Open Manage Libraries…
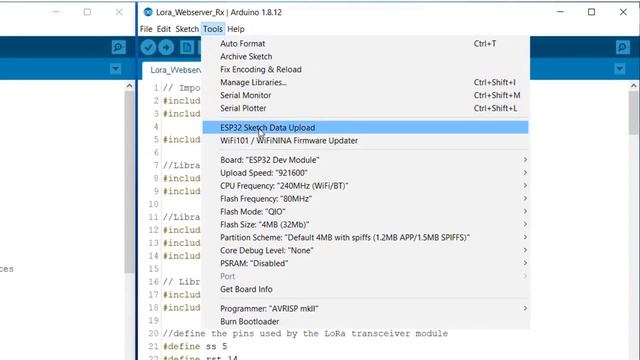The image size is (640, 360). [365, 82]
